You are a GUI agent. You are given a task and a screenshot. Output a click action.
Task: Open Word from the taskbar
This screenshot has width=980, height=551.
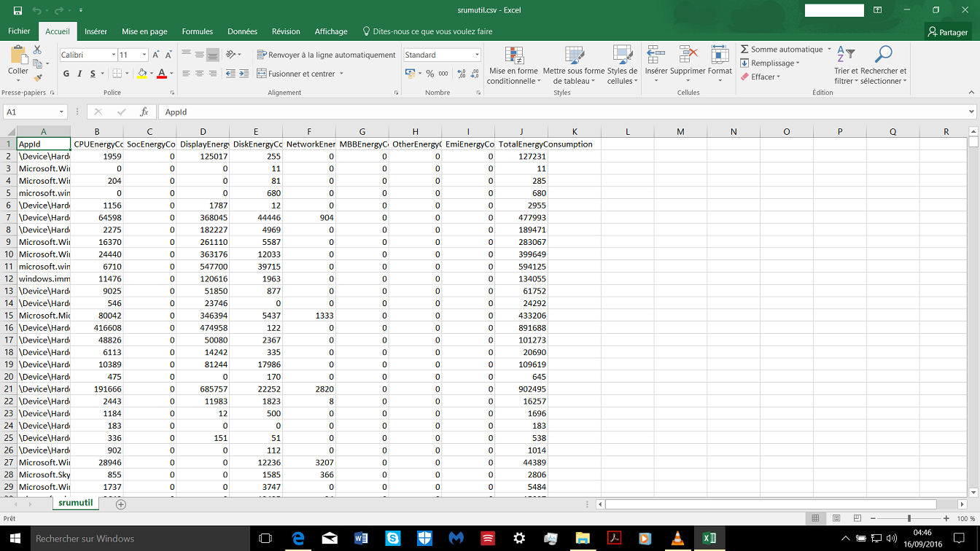tap(361, 539)
